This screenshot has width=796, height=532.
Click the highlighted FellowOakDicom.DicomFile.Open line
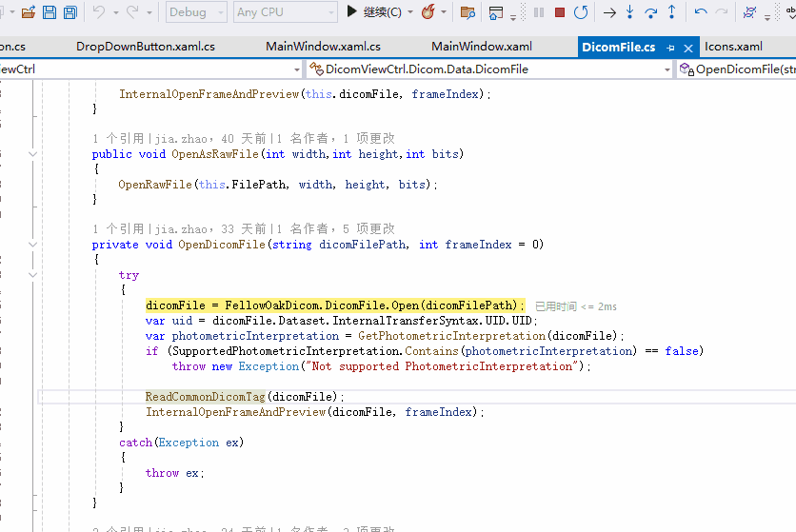tap(335, 305)
